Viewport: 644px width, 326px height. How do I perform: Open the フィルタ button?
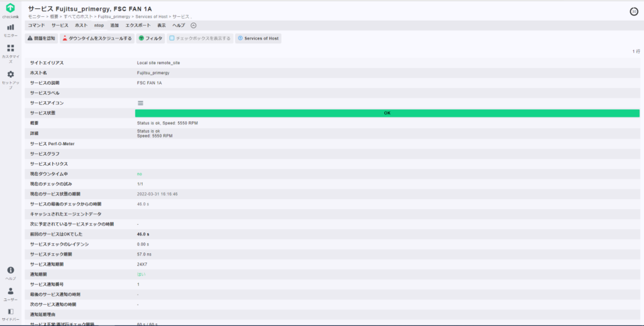pyautogui.click(x=150, y=38)
